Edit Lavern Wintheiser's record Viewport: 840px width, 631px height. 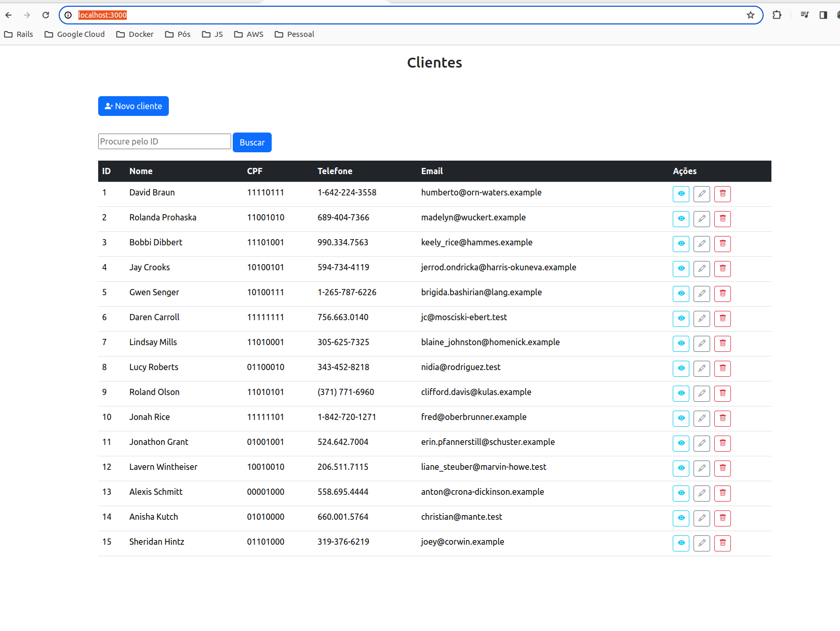701,468
